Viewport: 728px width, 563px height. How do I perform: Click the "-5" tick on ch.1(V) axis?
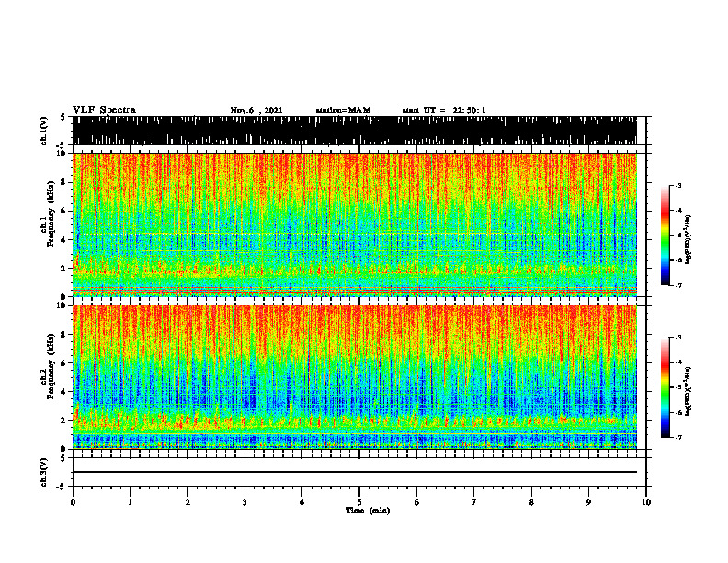point(62,144)
